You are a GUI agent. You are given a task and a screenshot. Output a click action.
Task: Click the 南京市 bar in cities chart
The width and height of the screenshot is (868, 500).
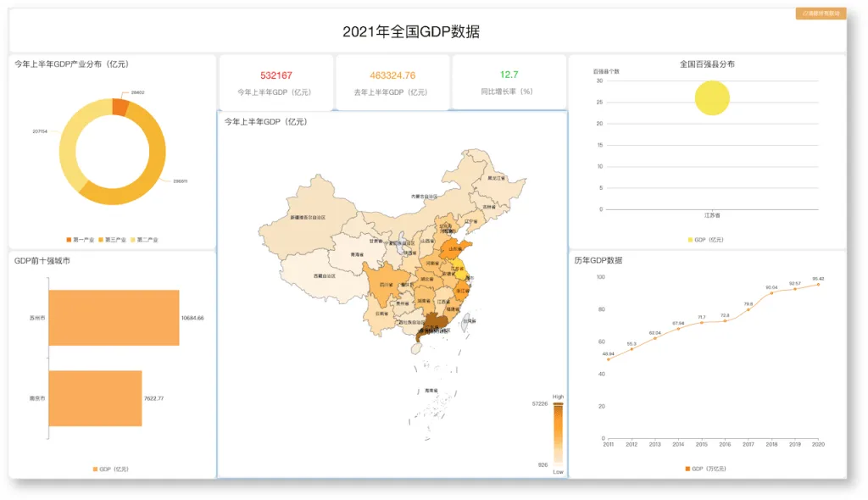(95, 398)
